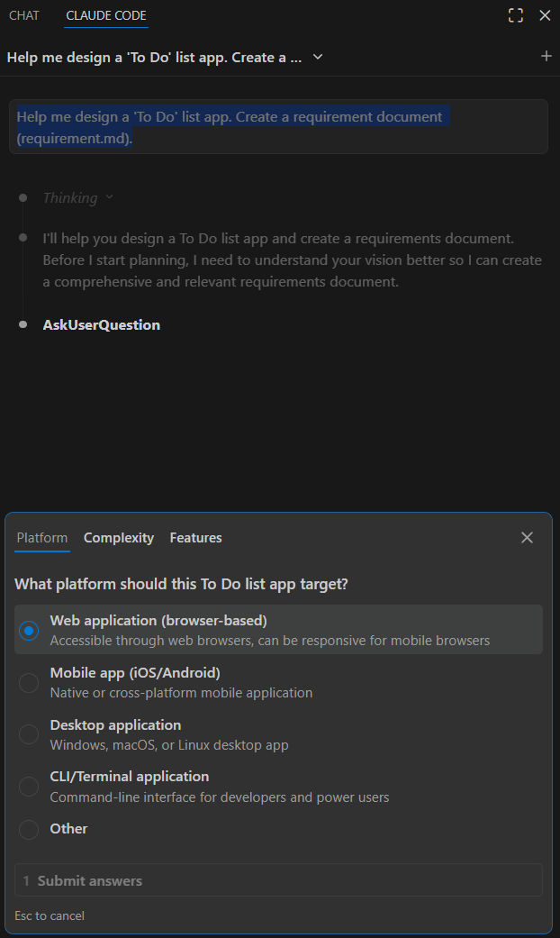Image resolution: width=560 pixels, height=938 pixels.
Task: Open the conversation title dropdown chevron
Action: point(317,57)
